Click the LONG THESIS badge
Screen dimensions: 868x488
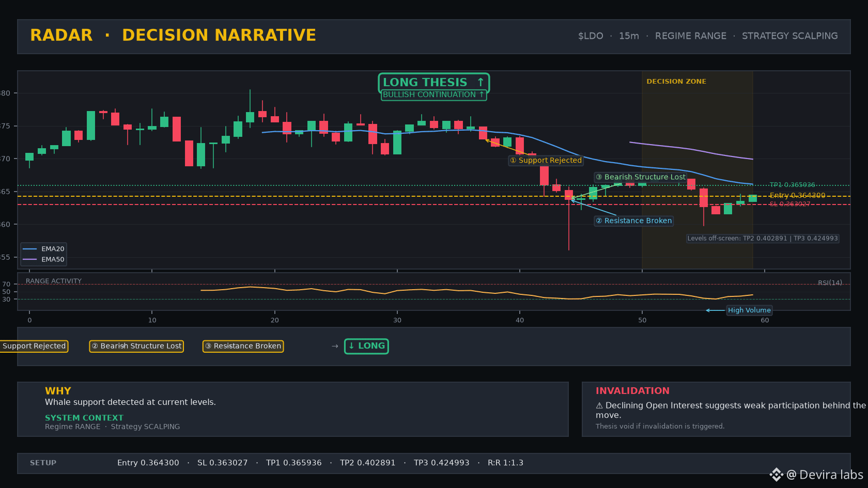click(433, 83)
